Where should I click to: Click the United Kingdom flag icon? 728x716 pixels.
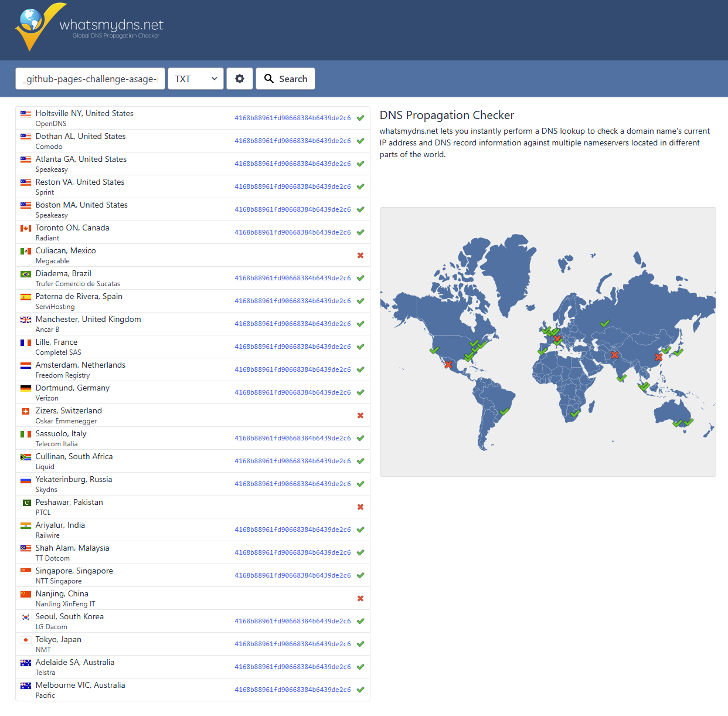[x=26, y=320]
